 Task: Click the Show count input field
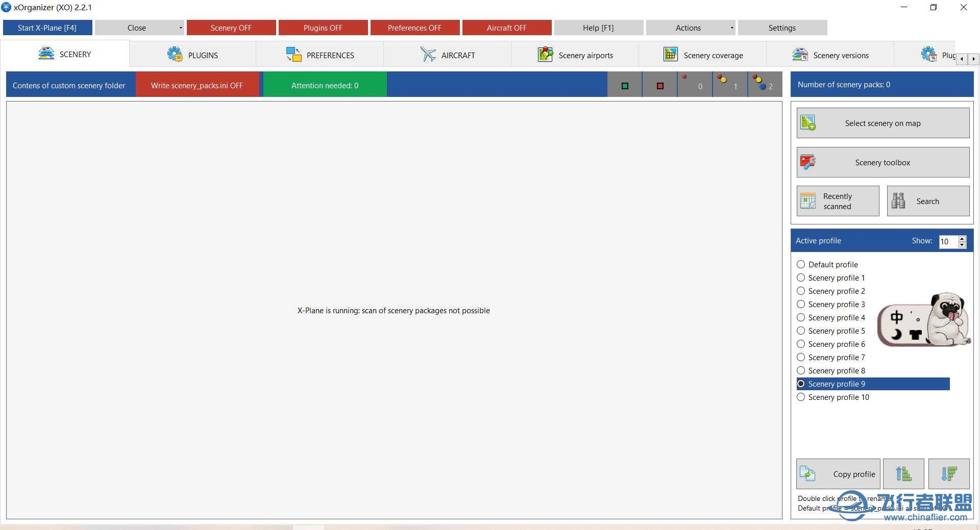tap(948, 241)
